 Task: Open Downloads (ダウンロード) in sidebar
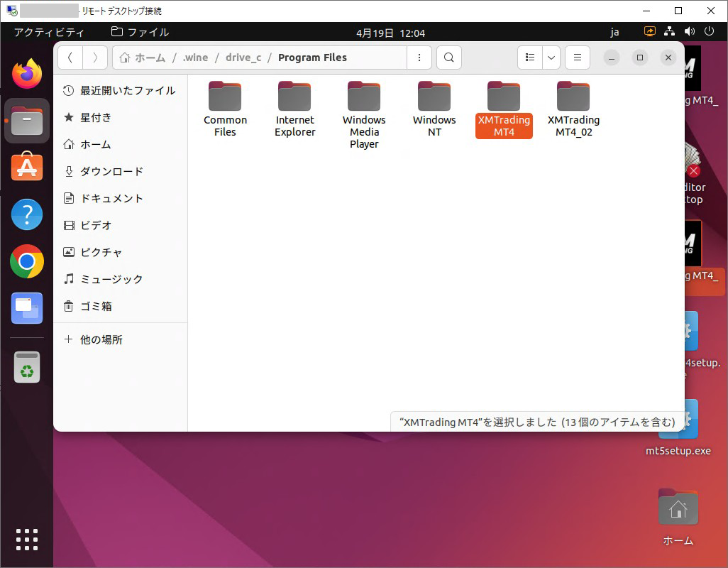coord(111,172)
